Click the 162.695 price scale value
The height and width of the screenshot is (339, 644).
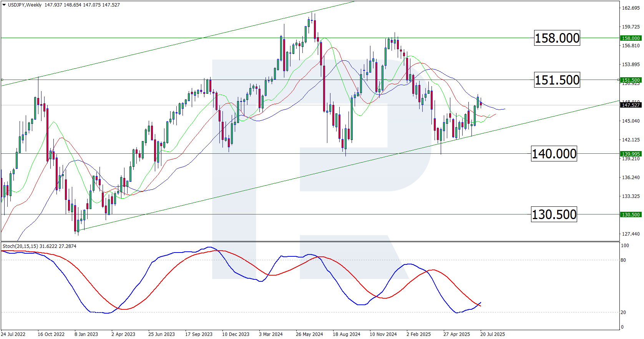coord(631,8)
